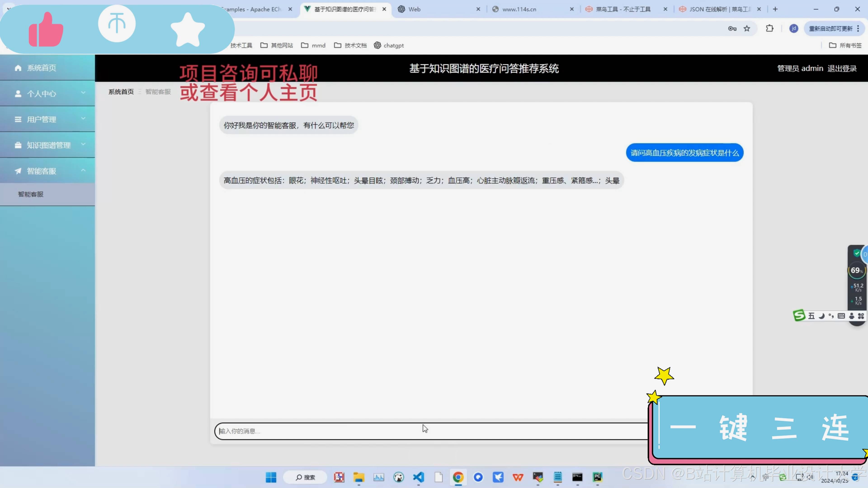Screen dimensions: 868x488
Task: Open the resource monitor chart taskbar icon
Action: [x=379, y=477]
